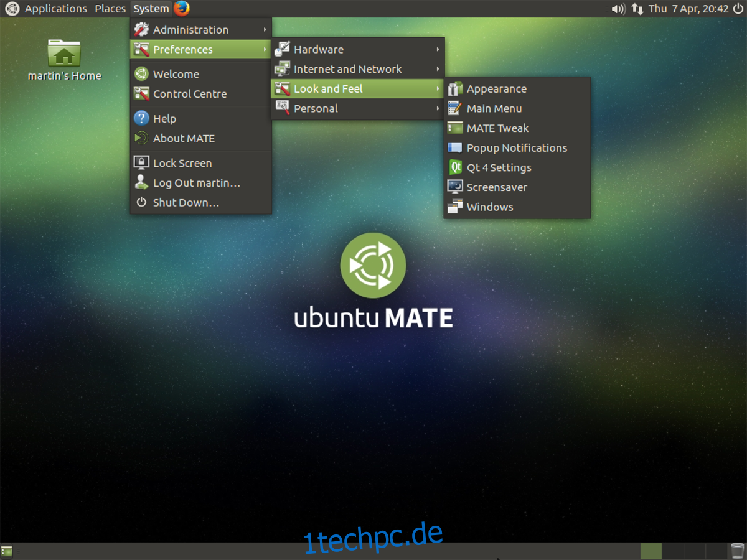Choose the Screensaver entry
Viewport: 747px width, 560px height.
517,187
